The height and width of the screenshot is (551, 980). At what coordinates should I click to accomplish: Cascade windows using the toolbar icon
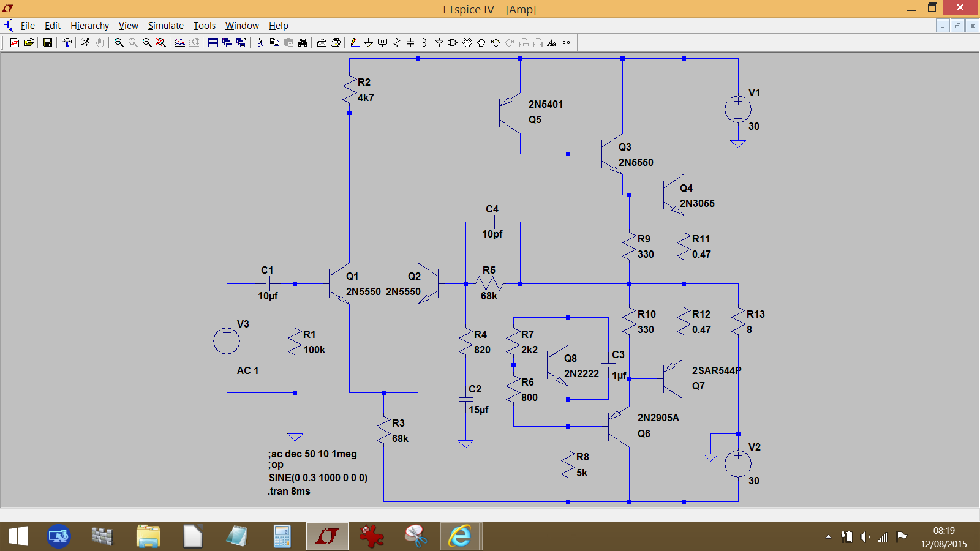pyautogui.click(x=227, y=42)
